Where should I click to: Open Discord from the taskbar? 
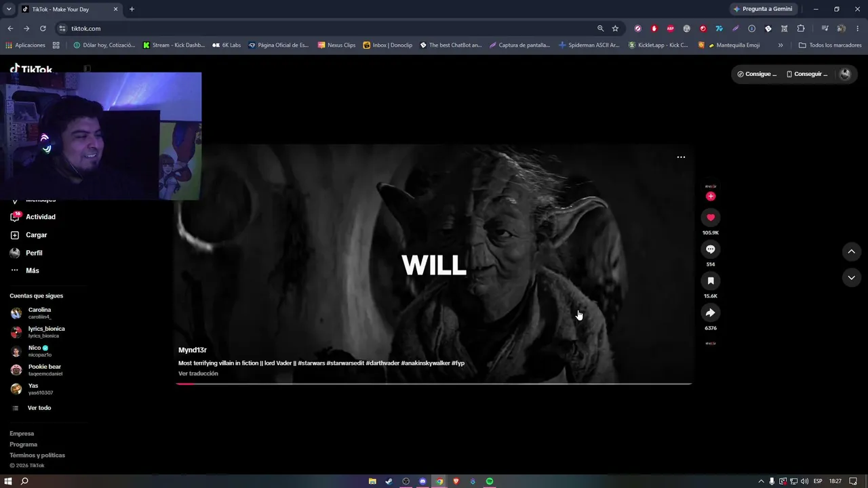click(x=422, y=481)
